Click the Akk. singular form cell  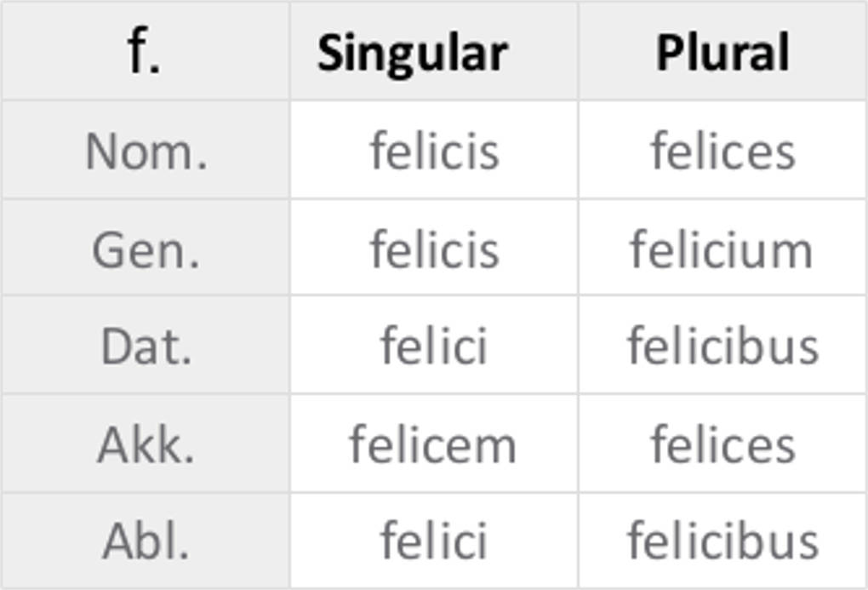[433, 444]
